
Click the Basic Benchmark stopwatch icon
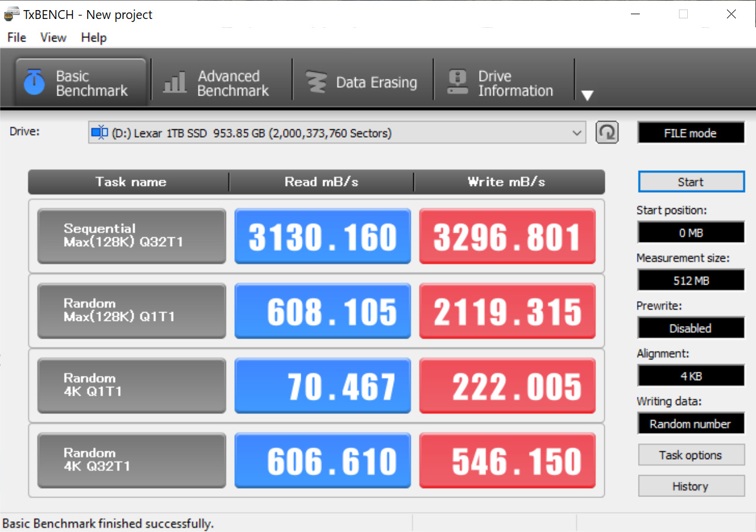pyautogui.click(x=34, y=82)
